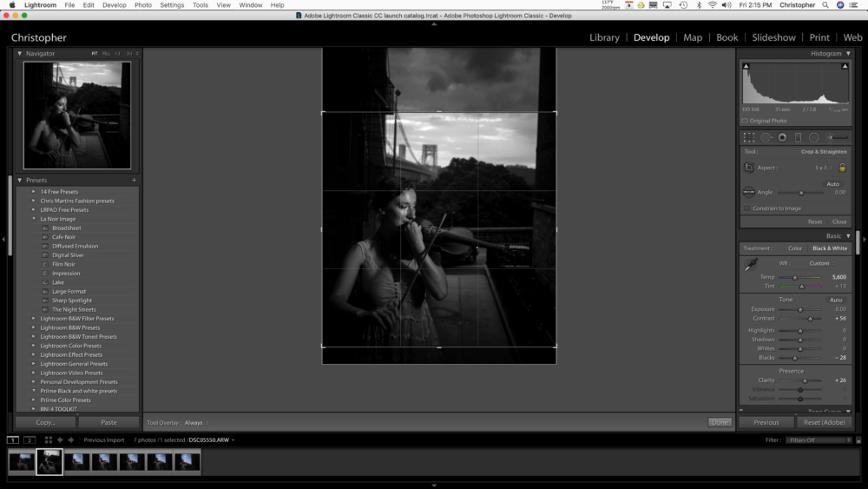868x489 pixels.
Task: Click the Paste button
Action: pyautogui.click(x=108, y=422)
